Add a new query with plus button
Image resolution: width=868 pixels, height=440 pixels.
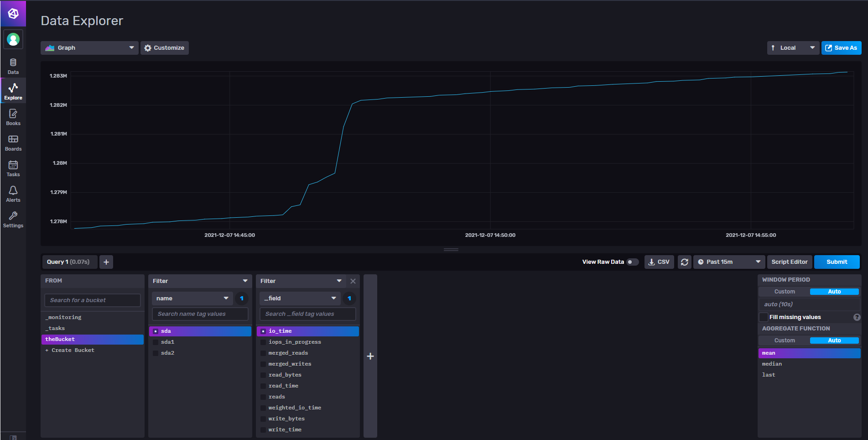coord(106,262)
